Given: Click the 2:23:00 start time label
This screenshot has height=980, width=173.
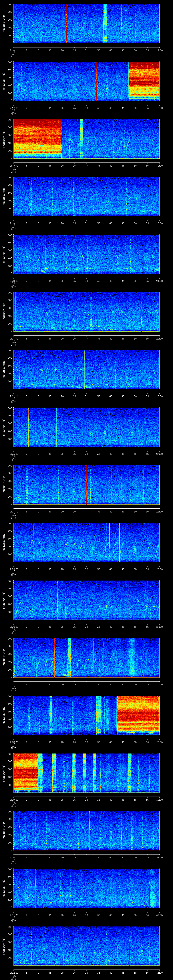Looking at the screenshot, I should [x=14, y=454].
